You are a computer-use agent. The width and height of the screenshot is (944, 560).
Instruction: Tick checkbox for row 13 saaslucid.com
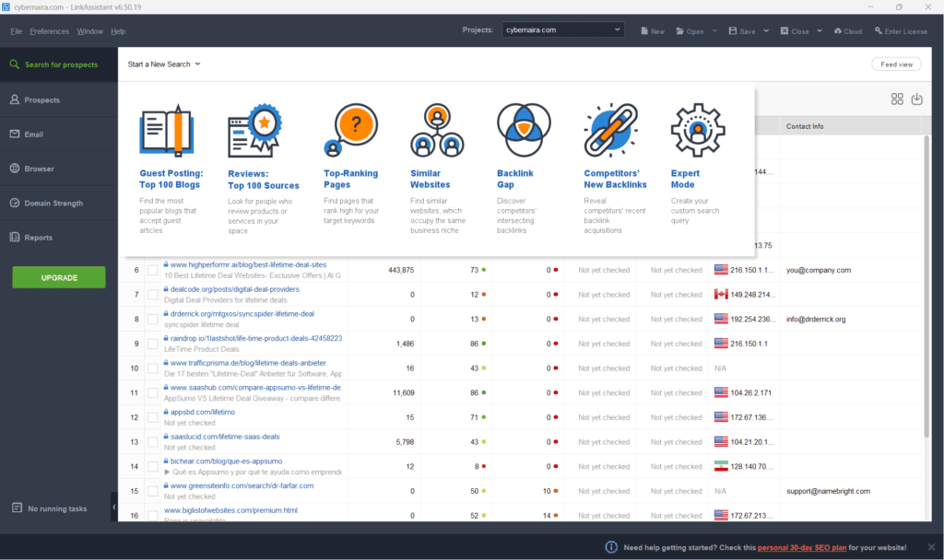tap(153, 442)
